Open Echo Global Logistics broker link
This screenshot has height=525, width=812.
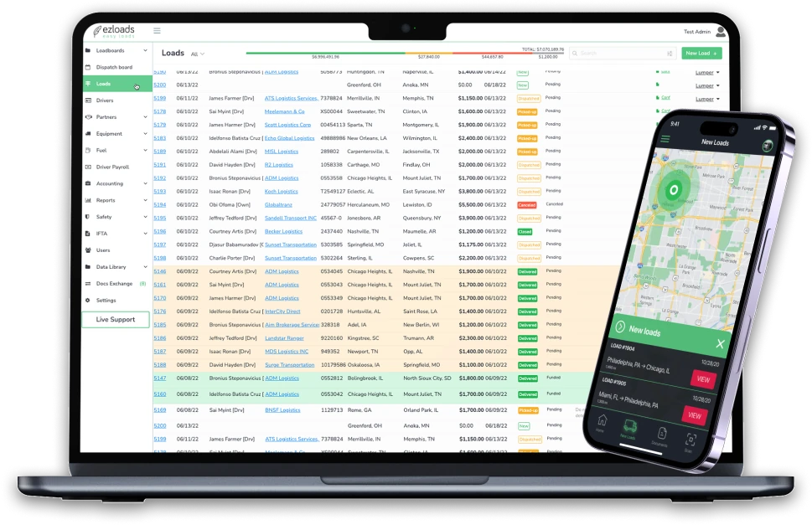[289, 138]
